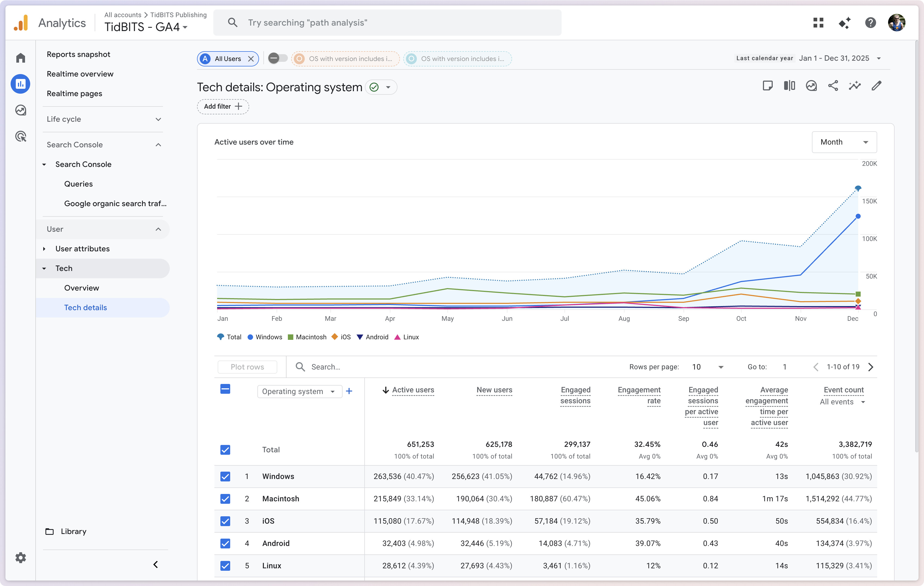Screen dimensions: 924x586
Task: Open the Explore icon in left rail
Action: point(21,111)
